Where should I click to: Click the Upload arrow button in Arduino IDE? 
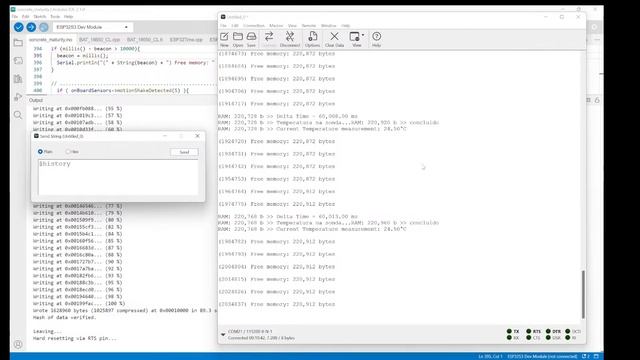pyautogui.click(x=31, y=27)
